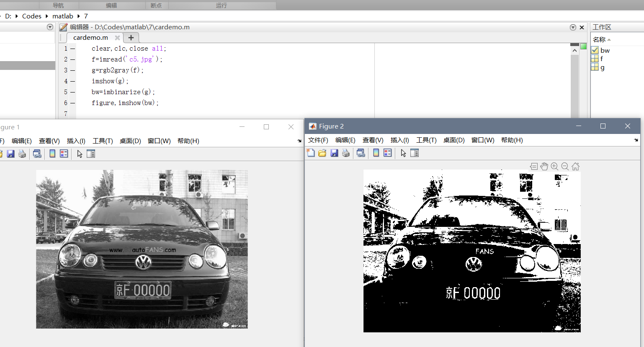Screen dimensions: 644x347
Task: Click matlab folder in address path
Action: coord(63,16)
